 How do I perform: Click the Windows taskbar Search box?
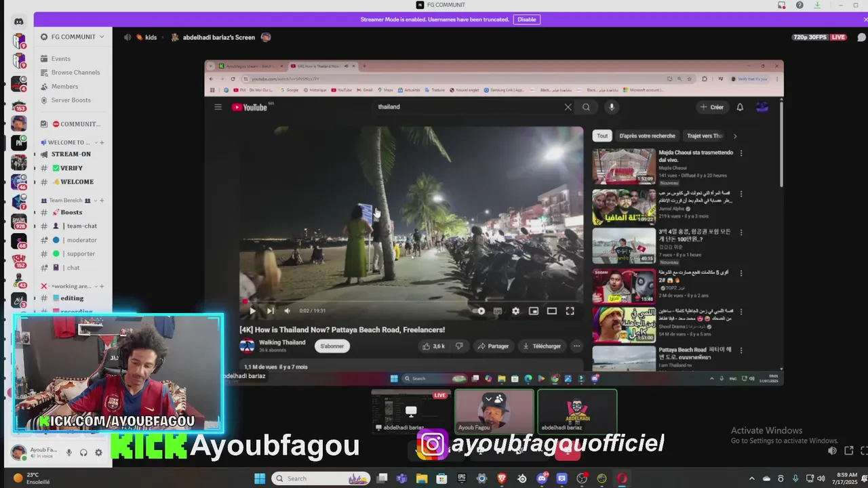(321, 479)
